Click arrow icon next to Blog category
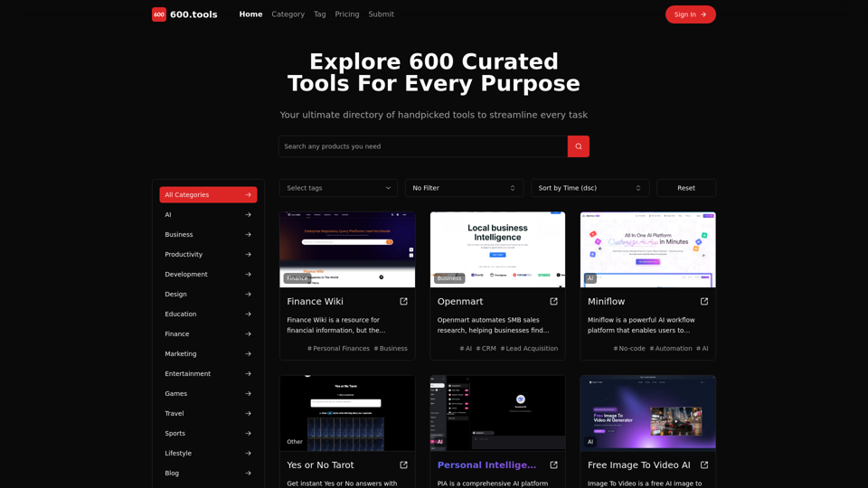Viewport: 868px width, 488px height. click(x=248, y=474)
